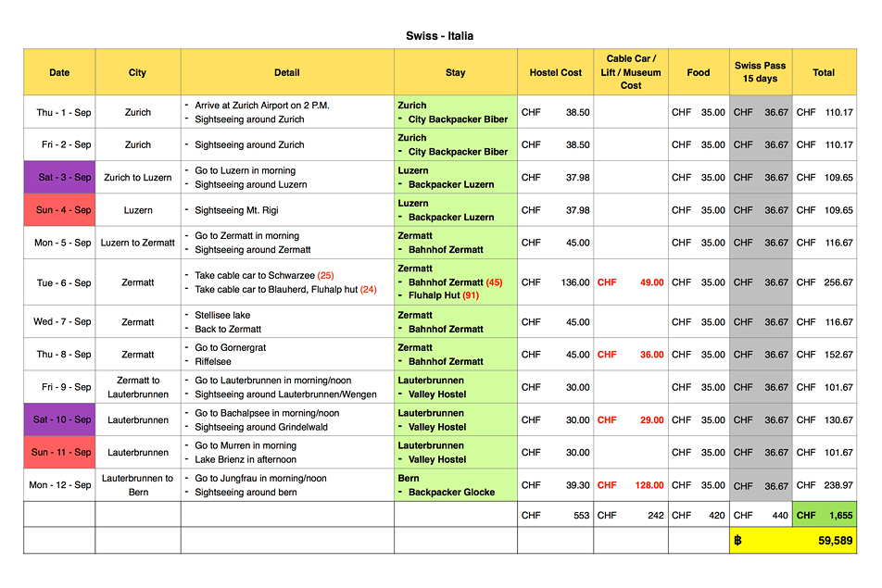Screen dimensions: 882x588
Task: Select the red 'Sun - 4 - Sep' cell
Action: [x=59, y=209]
